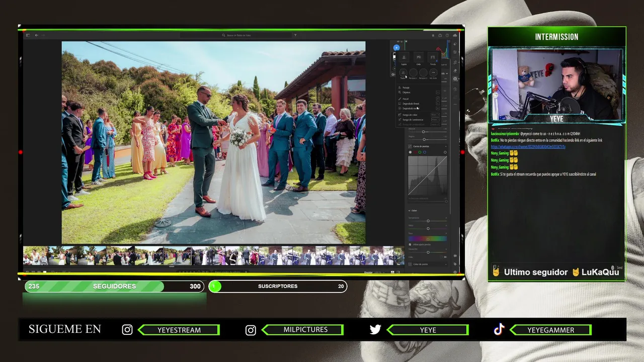Viewport: 644px width, 362px height.
Task: Click the search all photos field
Action: coord(236,35)
